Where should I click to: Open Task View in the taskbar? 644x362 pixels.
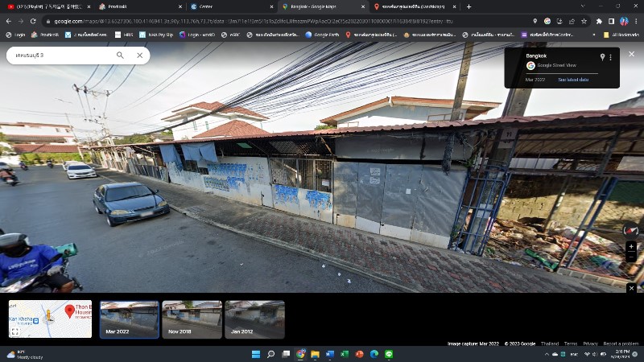(286, 354)
